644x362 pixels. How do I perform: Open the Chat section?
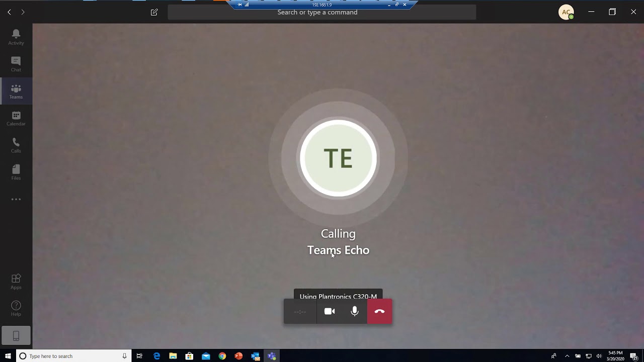(x=16, y=64)
